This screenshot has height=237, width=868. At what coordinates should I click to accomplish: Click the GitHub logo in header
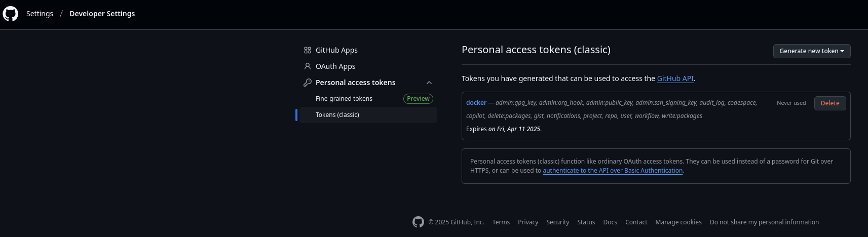click(10, 14)
